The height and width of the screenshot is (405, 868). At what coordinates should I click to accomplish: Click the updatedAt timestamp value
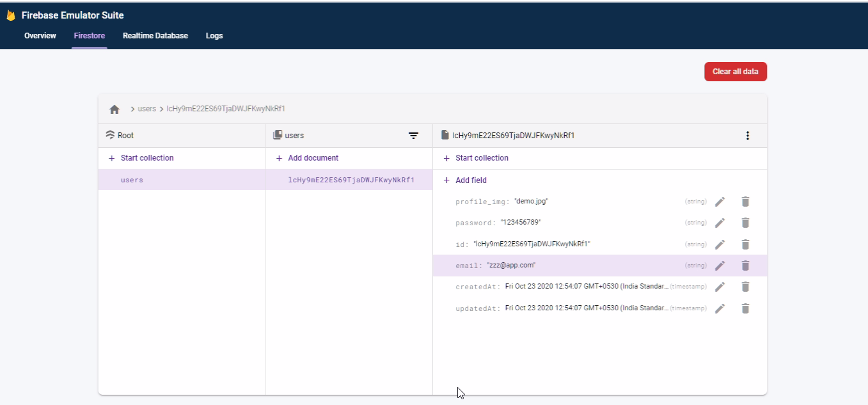click(587, 308)
